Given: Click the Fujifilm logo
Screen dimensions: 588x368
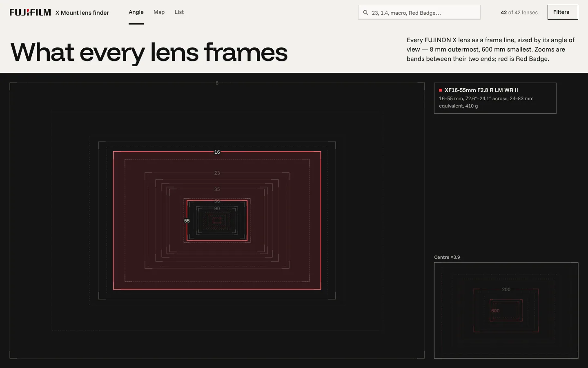Looking at the screenshot, I should pyautogui.click(x=30, y=12).
